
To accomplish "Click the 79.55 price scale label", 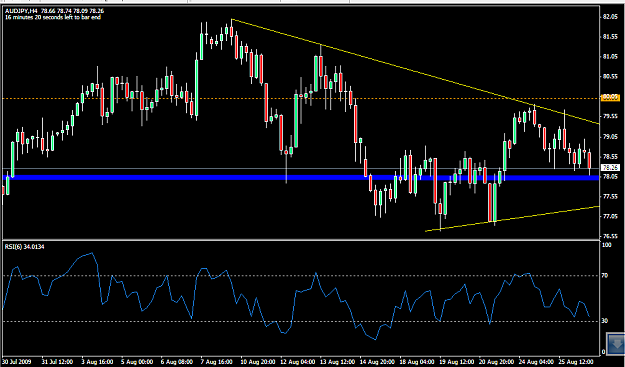I will 610,117.
